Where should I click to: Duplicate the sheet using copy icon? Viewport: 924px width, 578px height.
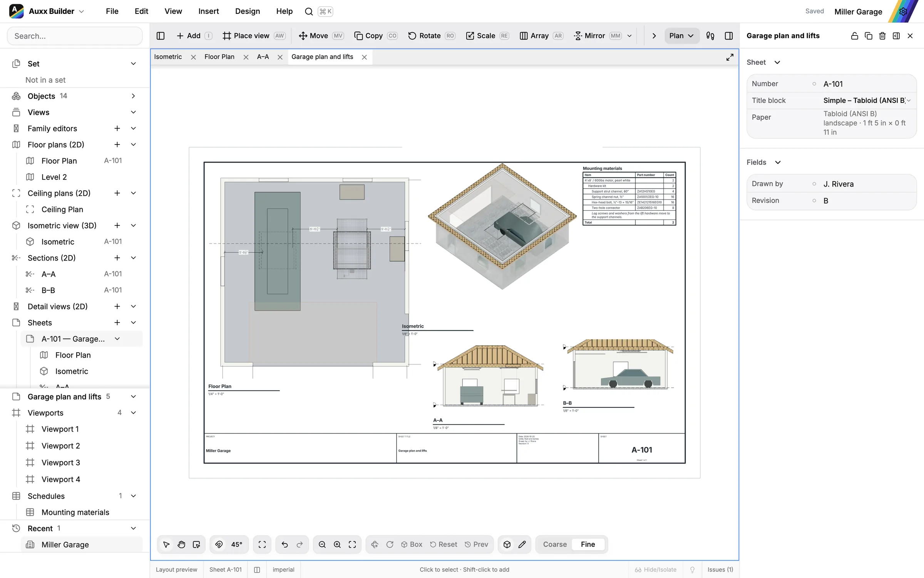[869, 36]
